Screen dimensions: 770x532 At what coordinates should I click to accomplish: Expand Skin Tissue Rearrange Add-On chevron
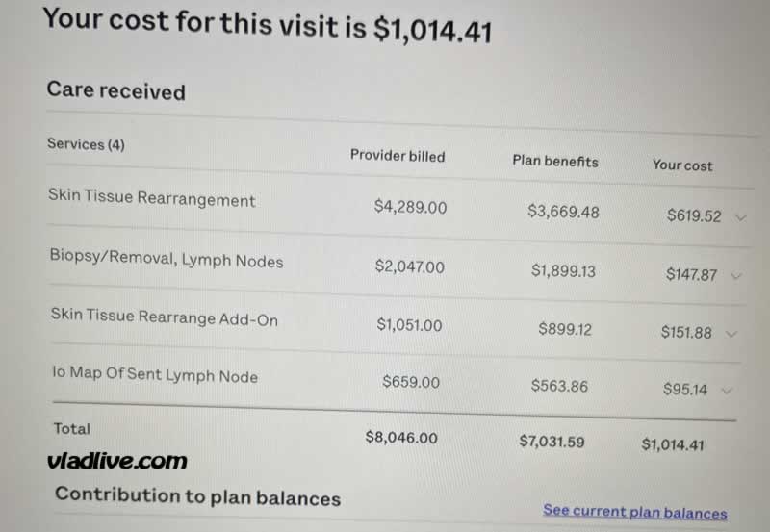pos(731,334)
